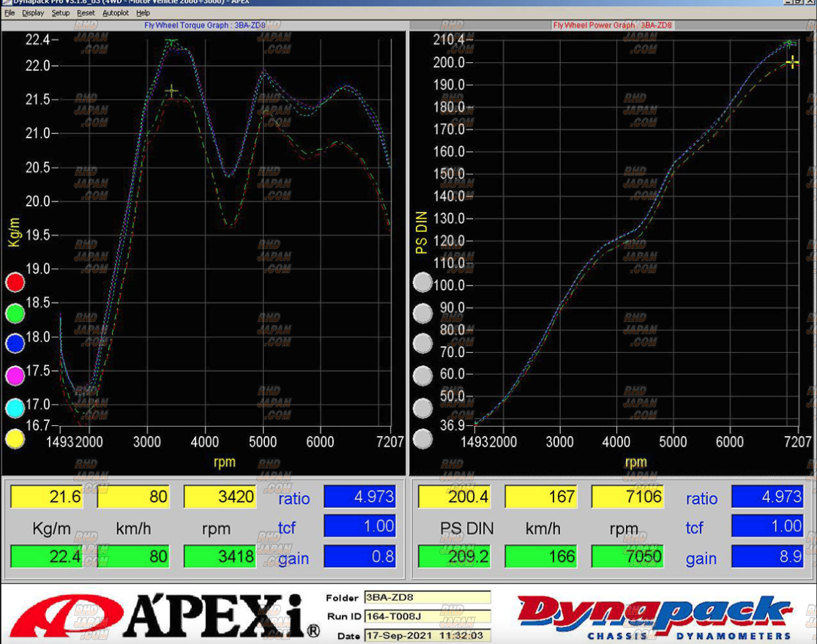Click the yellow 3420 rpm value

pyautogui.click(x=220, y=497)
